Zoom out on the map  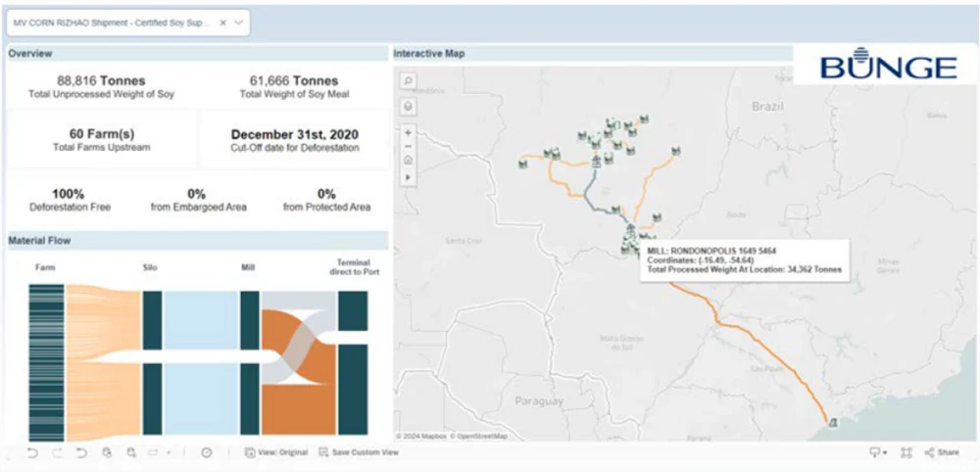coord(408,146)
